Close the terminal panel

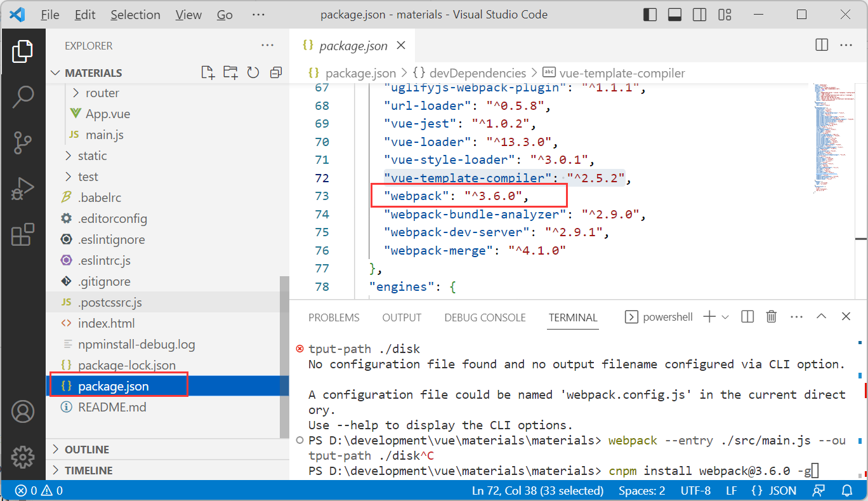click(x=846, y=317)
